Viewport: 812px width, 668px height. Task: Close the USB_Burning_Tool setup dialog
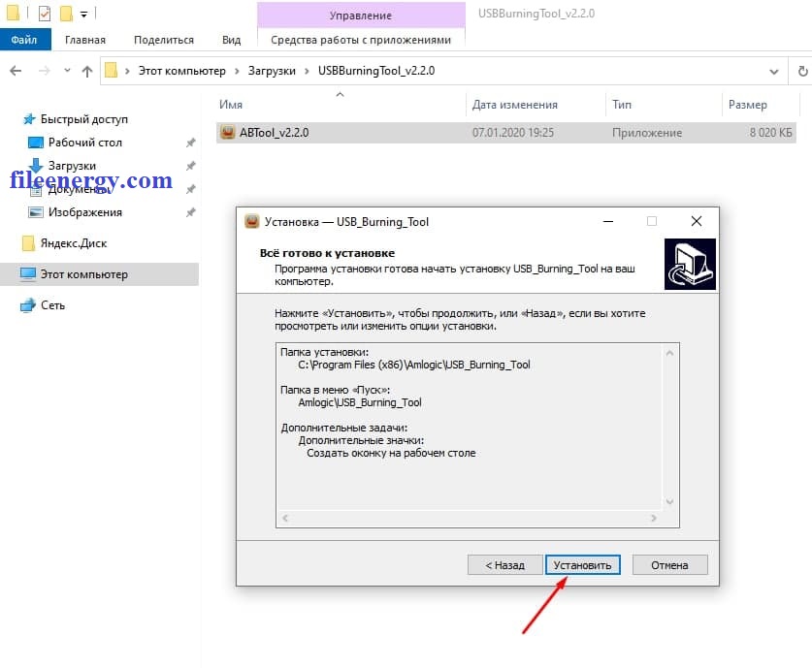coord(697,221)
